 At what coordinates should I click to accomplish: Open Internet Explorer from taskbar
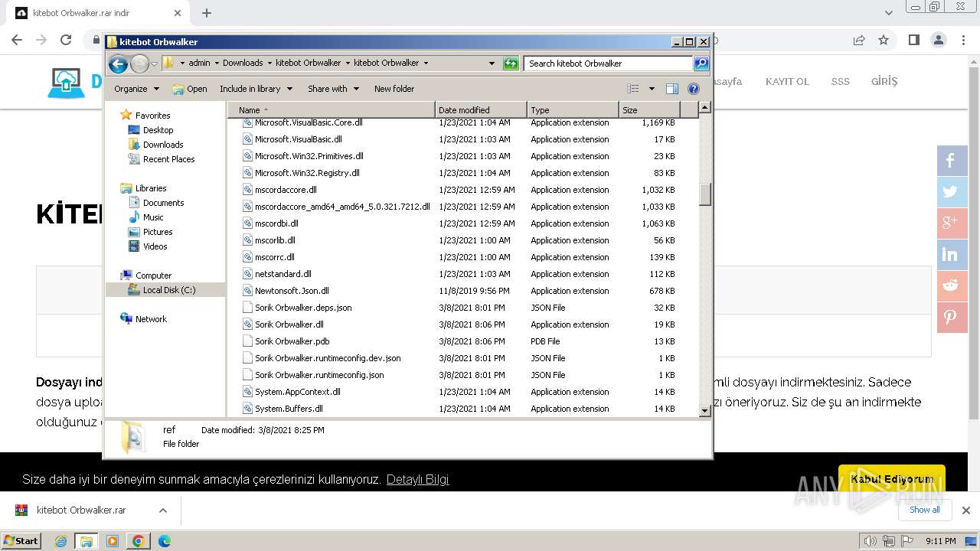[x=61, y=541]
